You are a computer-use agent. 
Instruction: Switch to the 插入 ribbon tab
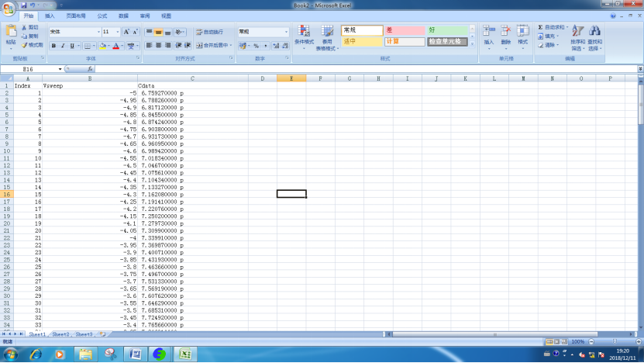coord(50,16)
